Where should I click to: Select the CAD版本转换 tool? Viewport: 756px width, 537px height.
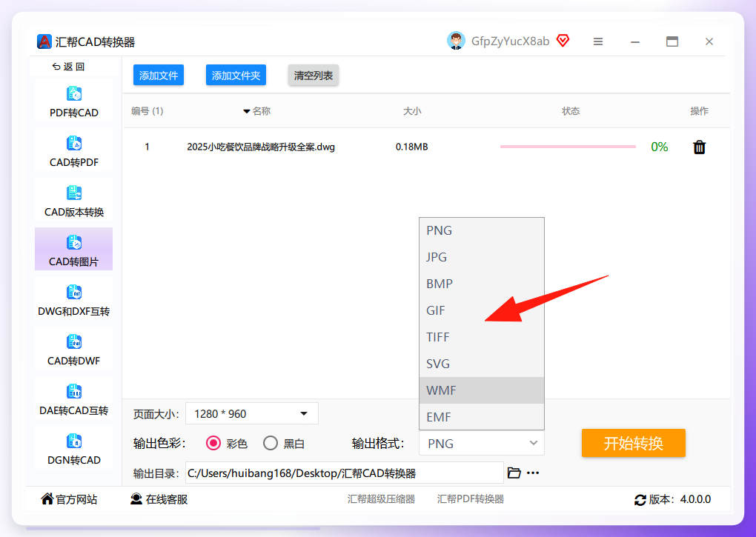coord(74,201)
